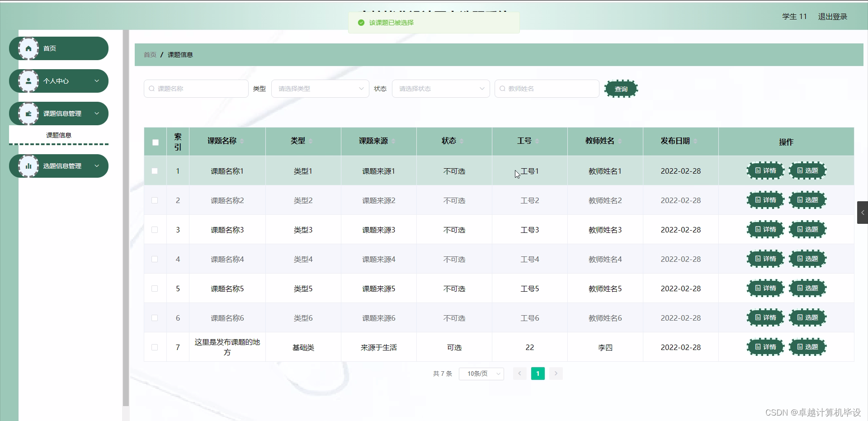Check the row for 课题名称2
The width and height of the screenshot is (868, 421).
(x=155, y=200)
